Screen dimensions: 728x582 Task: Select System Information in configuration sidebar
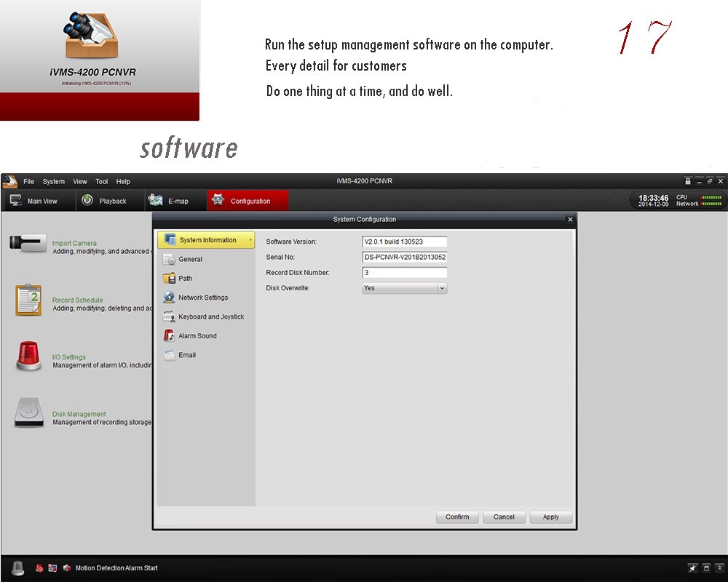[206, 240]
